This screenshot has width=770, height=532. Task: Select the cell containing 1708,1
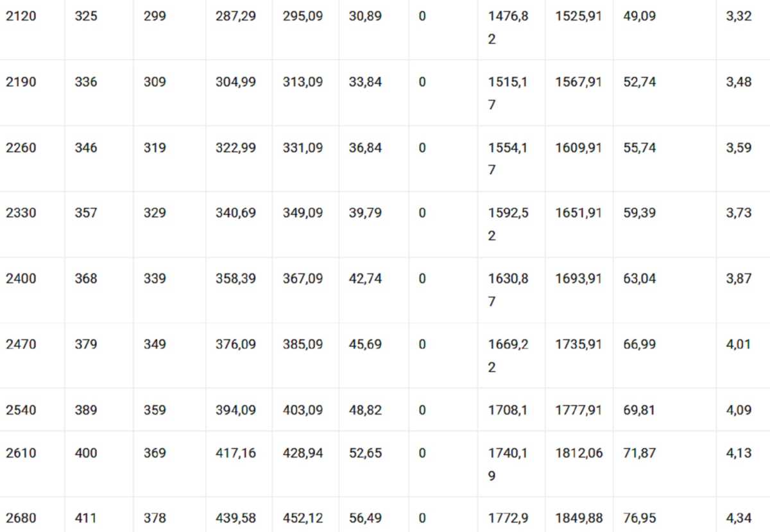(511, 409)
